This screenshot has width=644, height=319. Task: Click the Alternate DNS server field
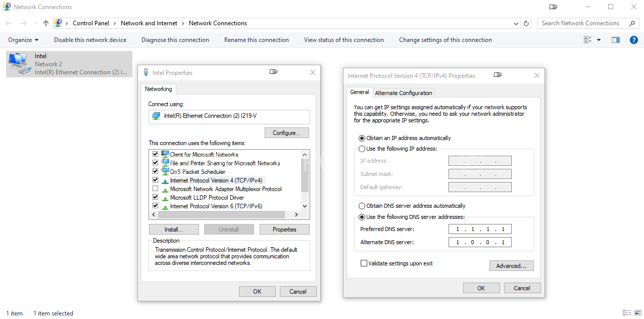[480, 242]
